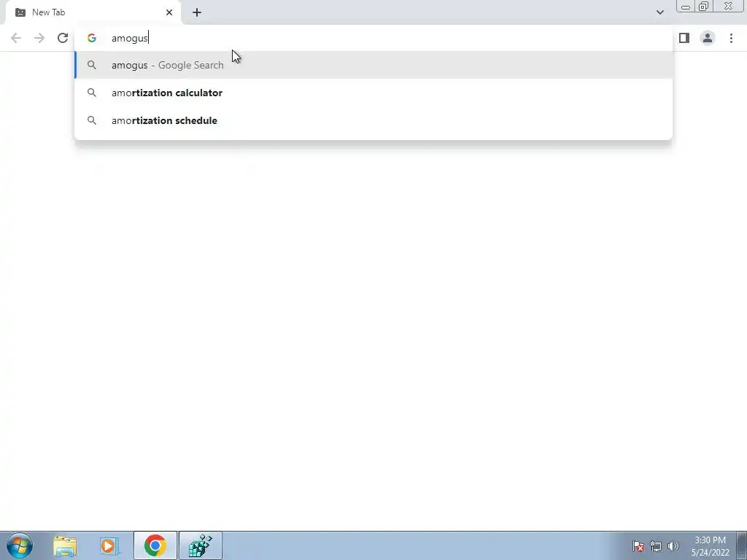This screenshot has height=560, width=747.
Task: Click Show desktop button at taskbar end
Action: [742, 545]
